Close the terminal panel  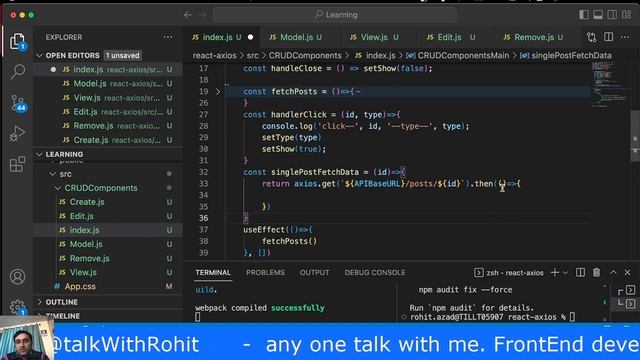click(x=627, y=272)
